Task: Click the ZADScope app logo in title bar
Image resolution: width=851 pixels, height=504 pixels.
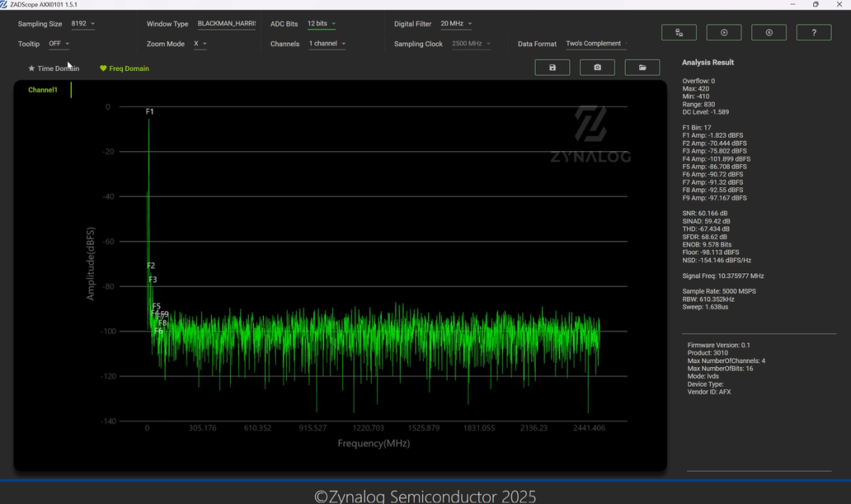Action: [5, 5]
